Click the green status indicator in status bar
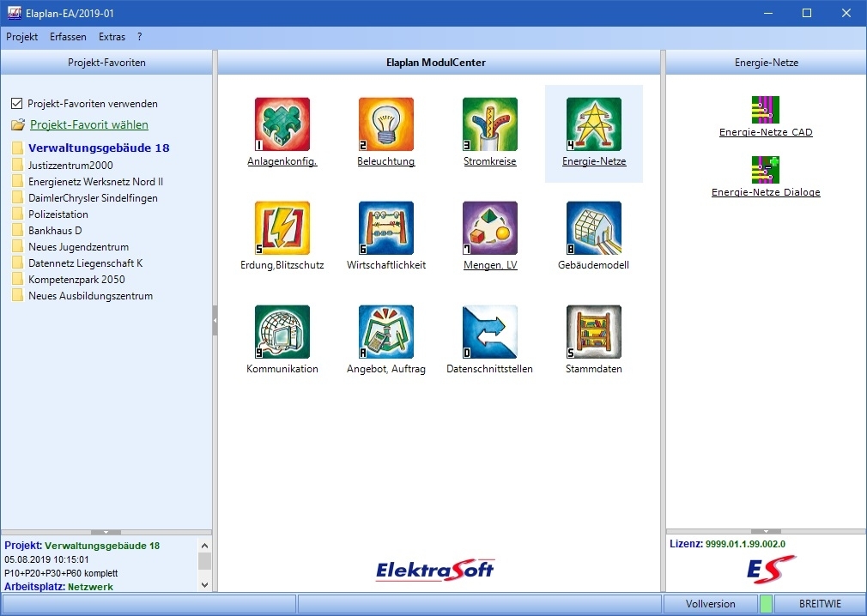The width and height of the screenshot is (867, 616). (x=766, y=604)
